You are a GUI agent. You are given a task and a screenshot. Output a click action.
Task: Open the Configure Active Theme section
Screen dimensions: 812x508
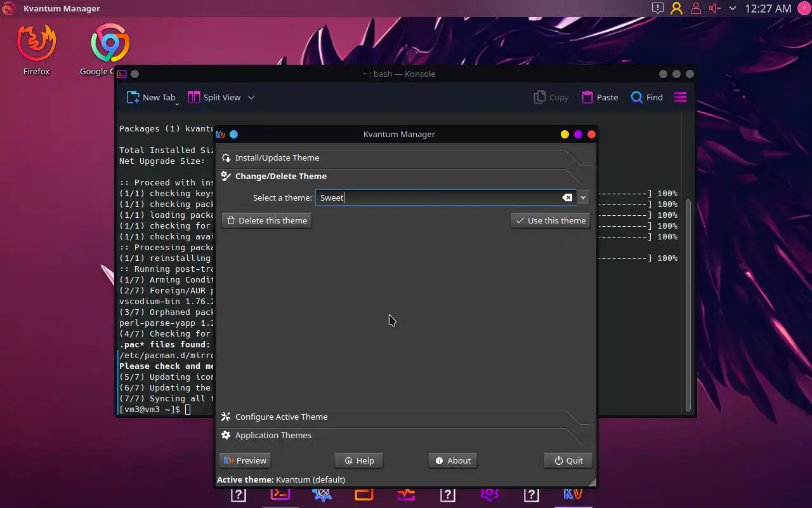[x=406, y=417]
